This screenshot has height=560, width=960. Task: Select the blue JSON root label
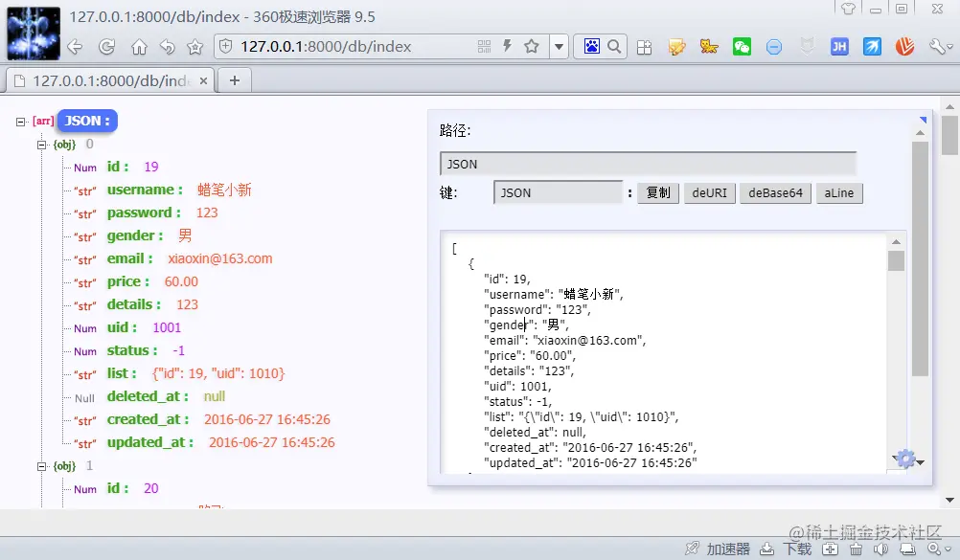pyautogui.click(x=87, y=121)
